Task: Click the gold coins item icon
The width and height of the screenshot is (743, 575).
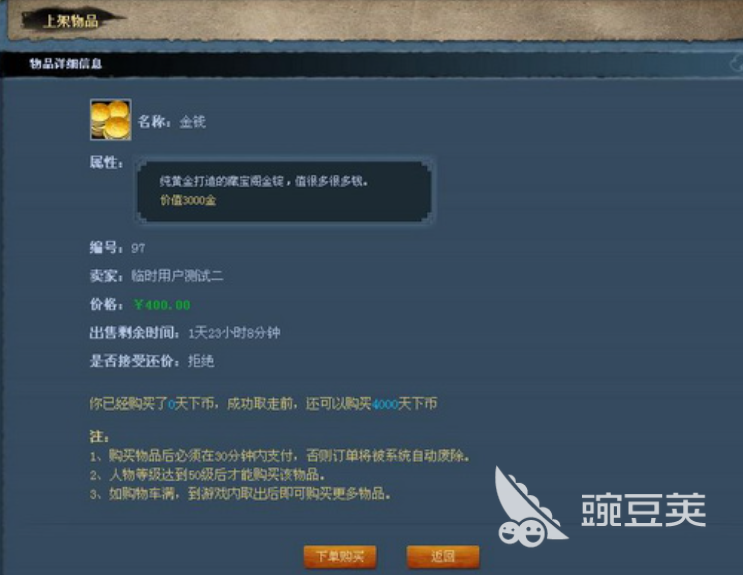Action: 111,119
